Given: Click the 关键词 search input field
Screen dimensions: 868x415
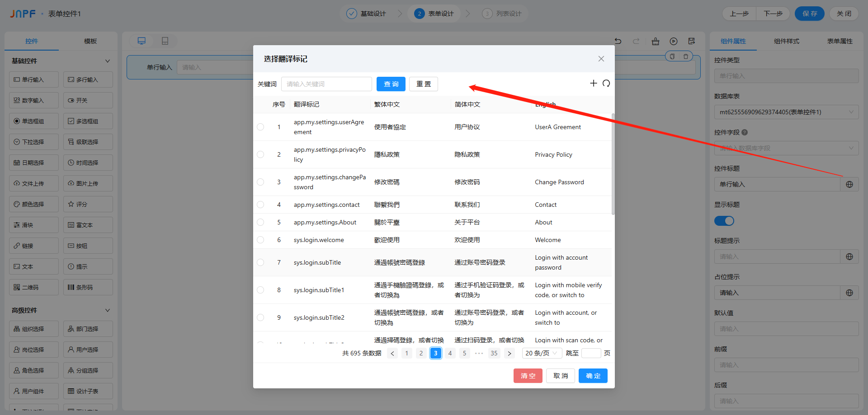Looking at the screenshot, I should click(326, 84).
